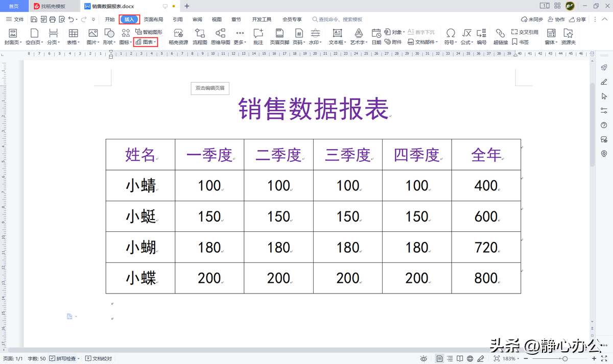Switch to the 页面布局 ribbon tab
613x364 pixels.
pos(153,19)
